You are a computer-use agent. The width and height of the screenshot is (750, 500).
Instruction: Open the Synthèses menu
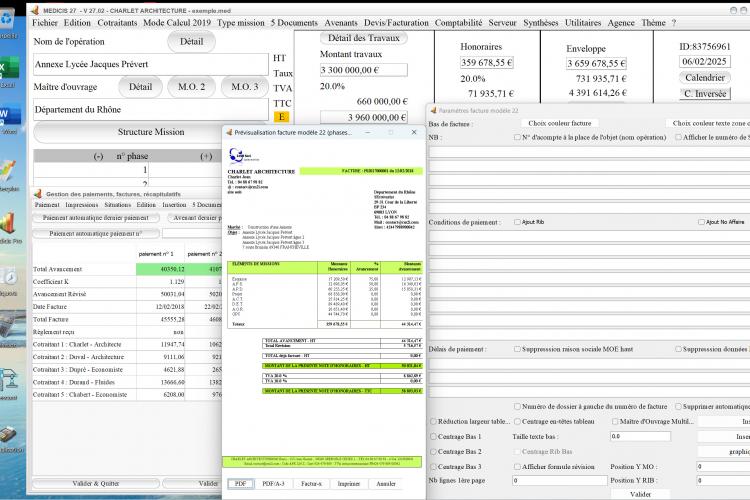[x=540, y=23]
